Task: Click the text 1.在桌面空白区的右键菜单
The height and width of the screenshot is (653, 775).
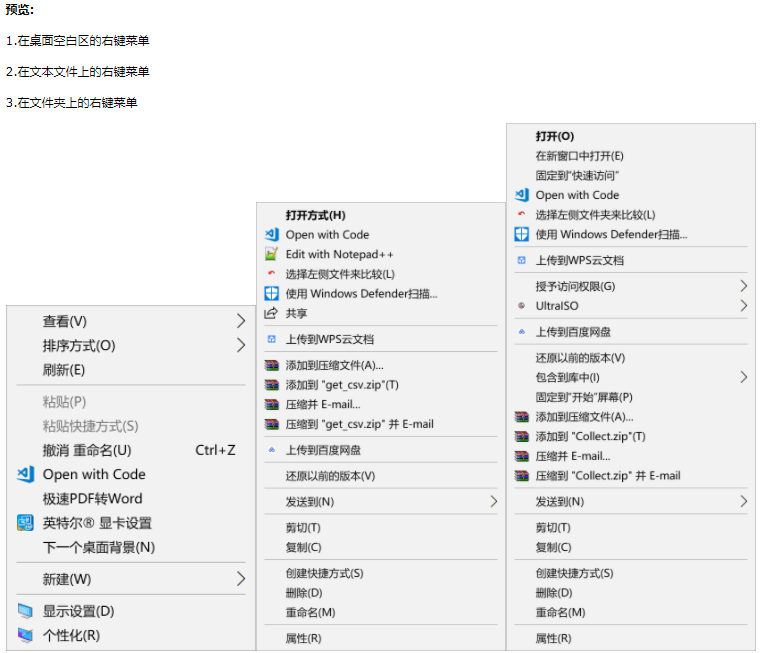Action: tap(78, 41)
